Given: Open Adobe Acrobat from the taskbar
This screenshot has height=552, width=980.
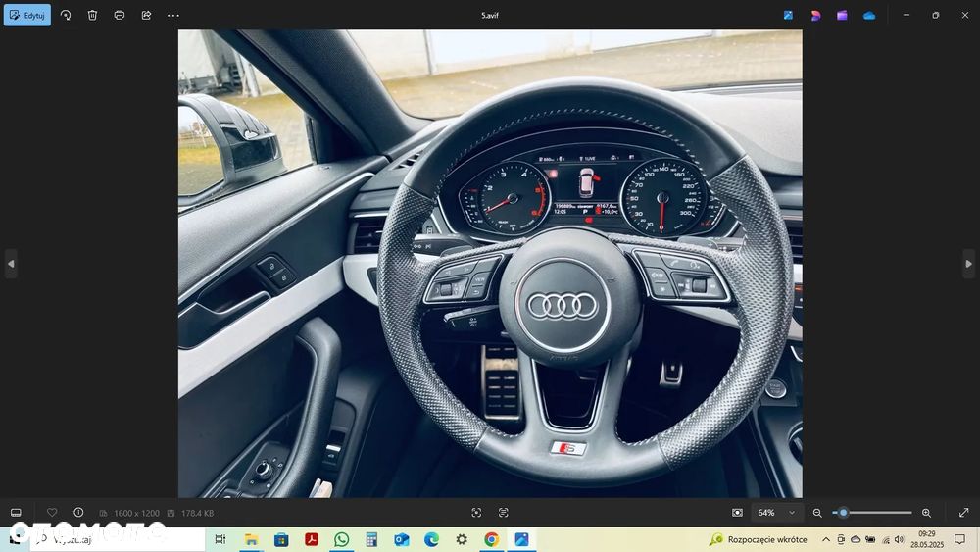Looking at the screenshot, I should pos(312,539).
